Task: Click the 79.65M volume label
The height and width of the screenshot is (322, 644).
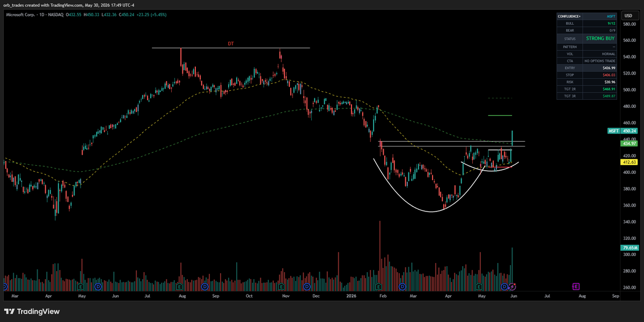Action: pyautogui.click(x=629, y=247)
